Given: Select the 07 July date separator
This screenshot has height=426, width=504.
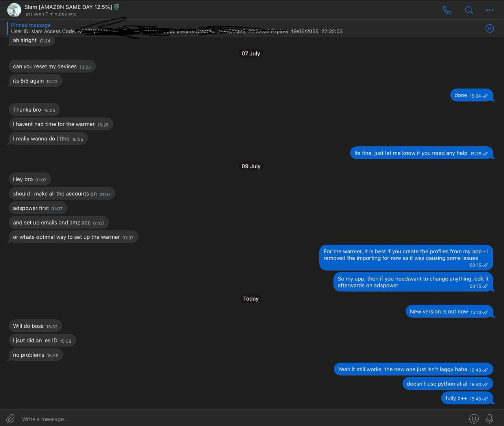Looking at the screenshot, I should (x=251, y=53).
